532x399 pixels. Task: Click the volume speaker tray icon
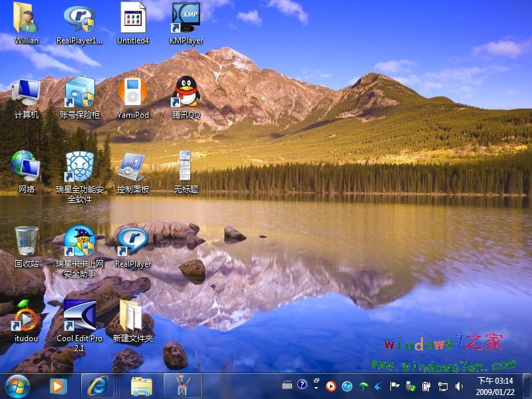pos(459,386)
